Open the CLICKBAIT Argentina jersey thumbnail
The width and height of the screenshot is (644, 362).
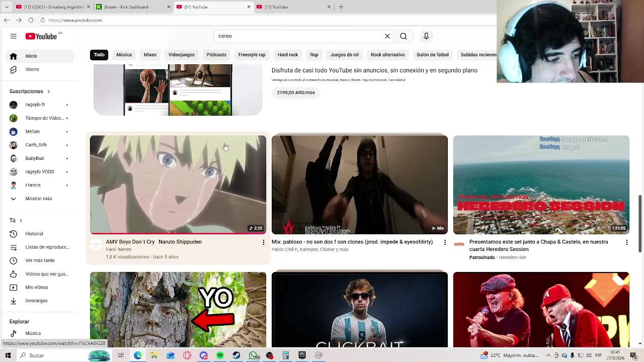click(360, 310)
